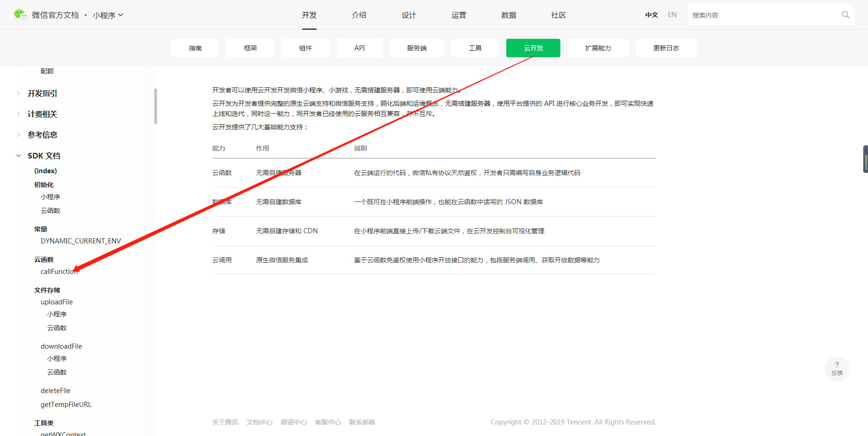
Task: Expand the 计费相关 section
Action: click(x=42, y=114)
